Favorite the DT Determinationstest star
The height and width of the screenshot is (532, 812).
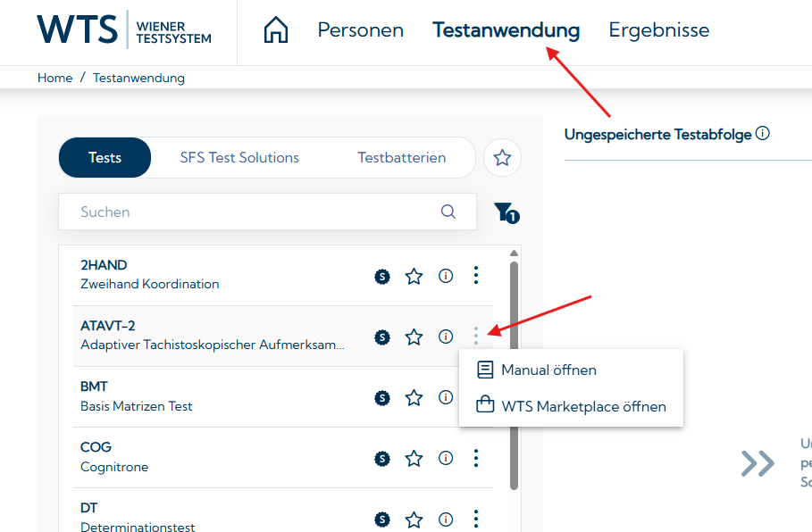click(414, 520)
